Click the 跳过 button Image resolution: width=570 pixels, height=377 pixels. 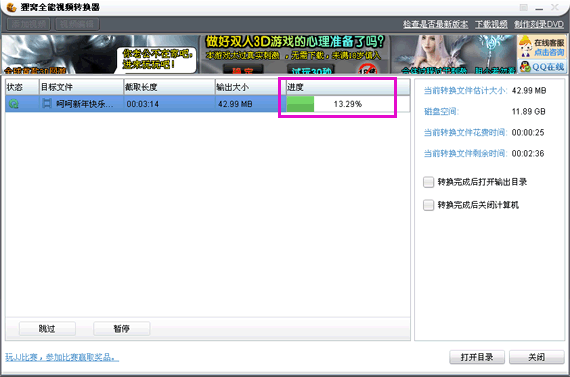click(47, 329)
